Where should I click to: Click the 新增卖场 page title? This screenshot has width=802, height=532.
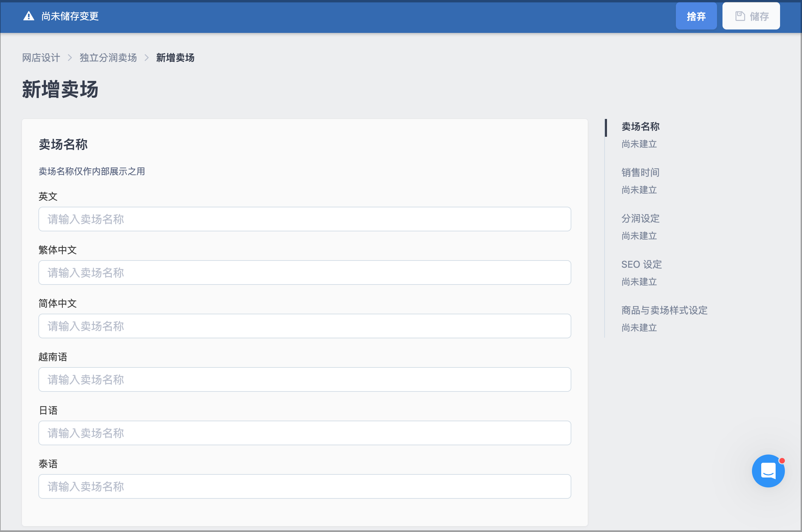pyautogui.click(x=60, y=89)
